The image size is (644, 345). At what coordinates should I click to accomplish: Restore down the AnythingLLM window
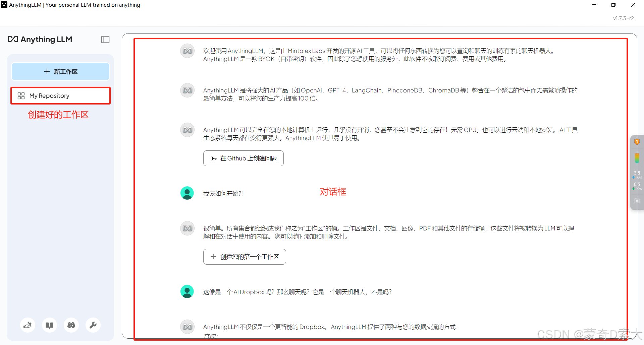tap(613, 5)
